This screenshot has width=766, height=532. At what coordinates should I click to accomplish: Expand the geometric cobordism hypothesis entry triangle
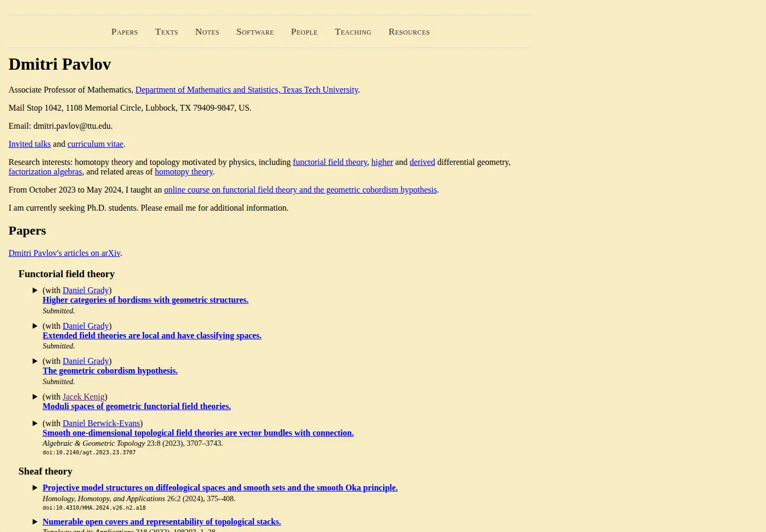coord(35,361)
